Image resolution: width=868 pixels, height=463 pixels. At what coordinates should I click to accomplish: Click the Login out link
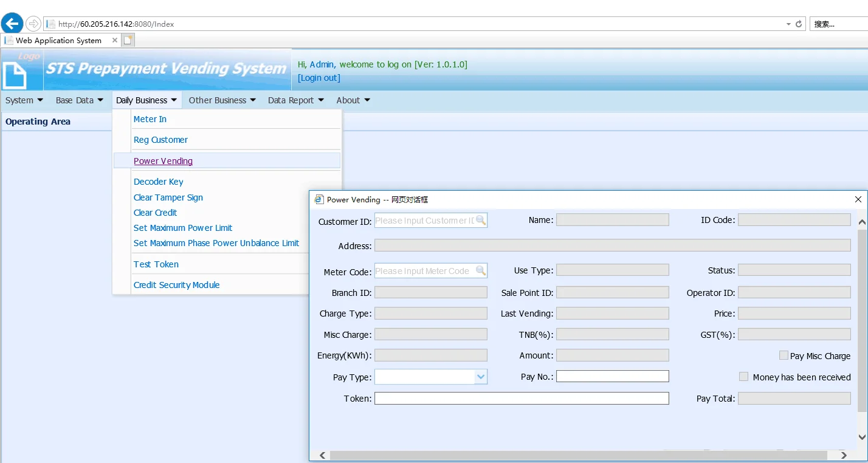click(x=319, y=78)
